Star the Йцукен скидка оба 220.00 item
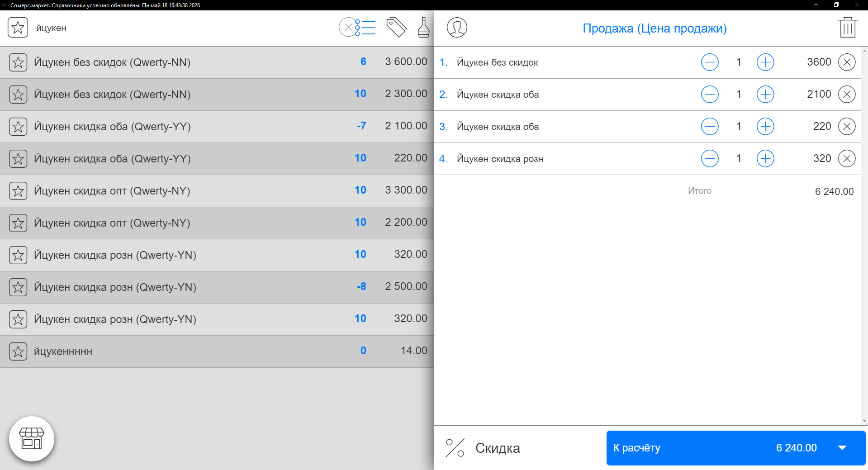The image size is (868, 470). (x=18, y=159)
